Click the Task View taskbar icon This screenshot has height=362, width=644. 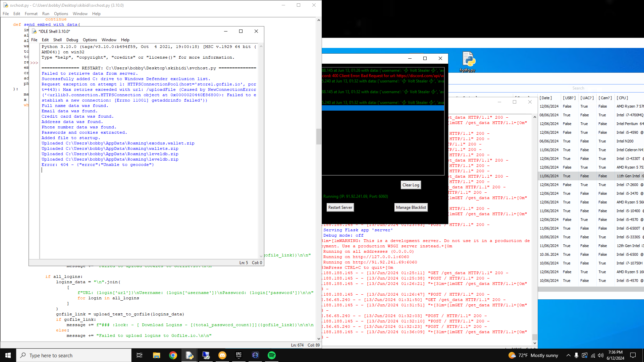tap(140, 355)
